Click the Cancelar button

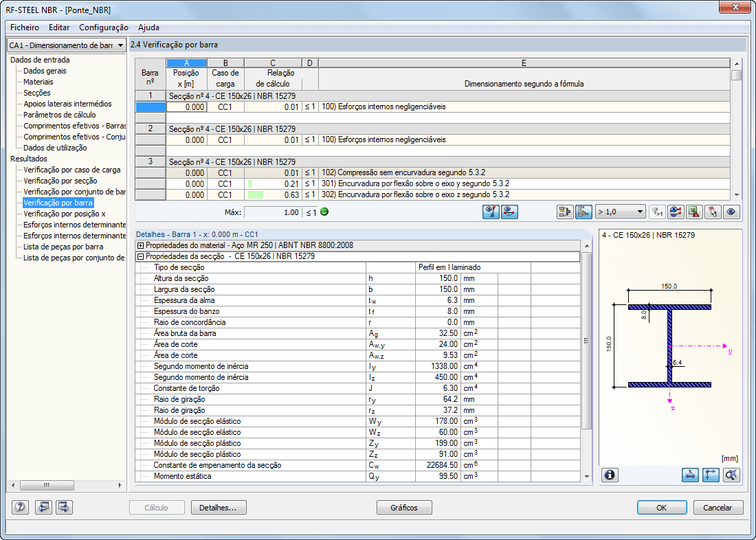(x=718, y=508)
